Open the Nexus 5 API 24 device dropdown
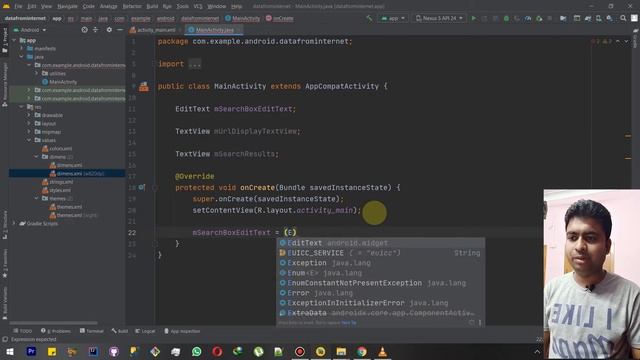 pos(439,18)
